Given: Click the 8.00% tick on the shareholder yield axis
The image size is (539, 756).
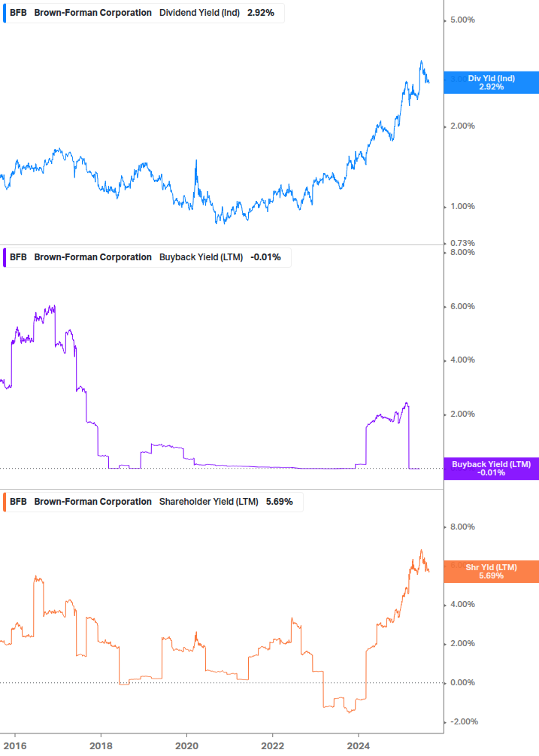Looking at the screenshot, I should tap(462, 527).
